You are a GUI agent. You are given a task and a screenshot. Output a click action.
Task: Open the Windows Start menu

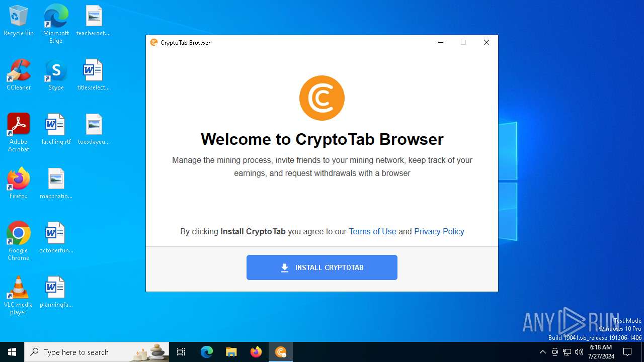coord(12,352)
